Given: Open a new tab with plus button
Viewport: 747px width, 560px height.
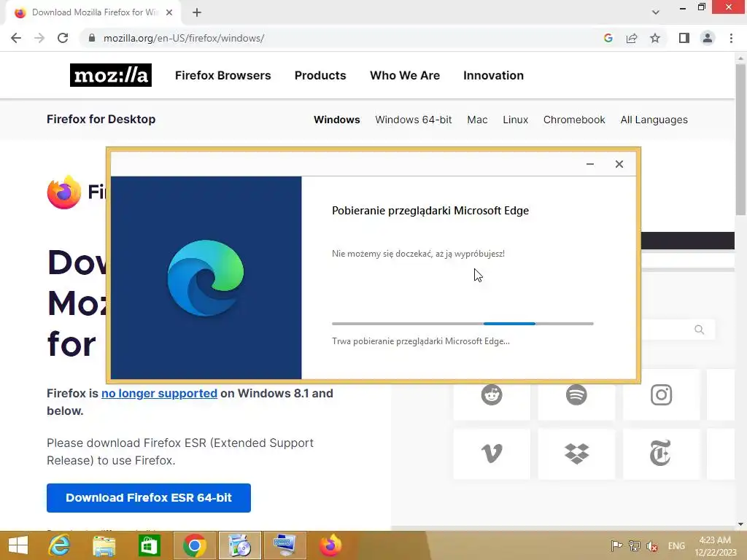Looking at the screenshot, I should click(x=197, y=12).
